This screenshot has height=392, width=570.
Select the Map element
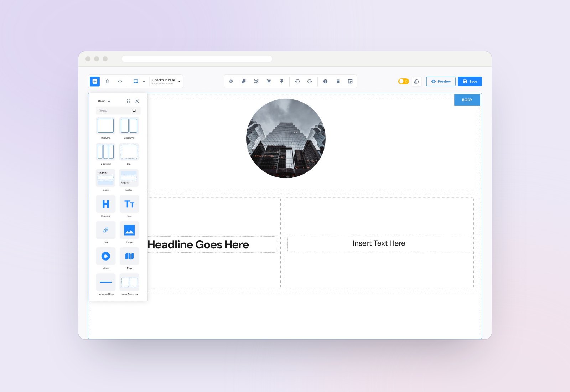point(129,256)
